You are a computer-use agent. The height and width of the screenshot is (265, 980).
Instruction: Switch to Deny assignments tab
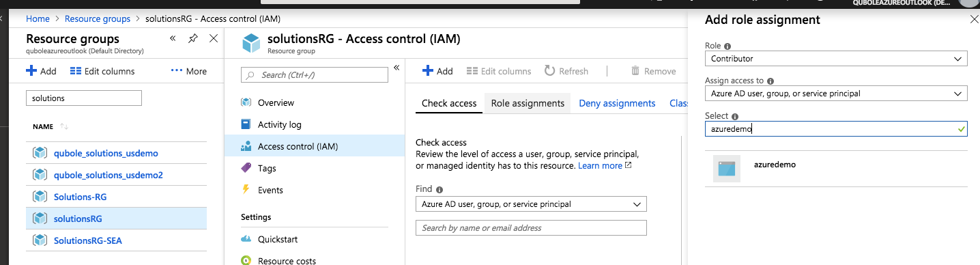[x=617, y=103]
